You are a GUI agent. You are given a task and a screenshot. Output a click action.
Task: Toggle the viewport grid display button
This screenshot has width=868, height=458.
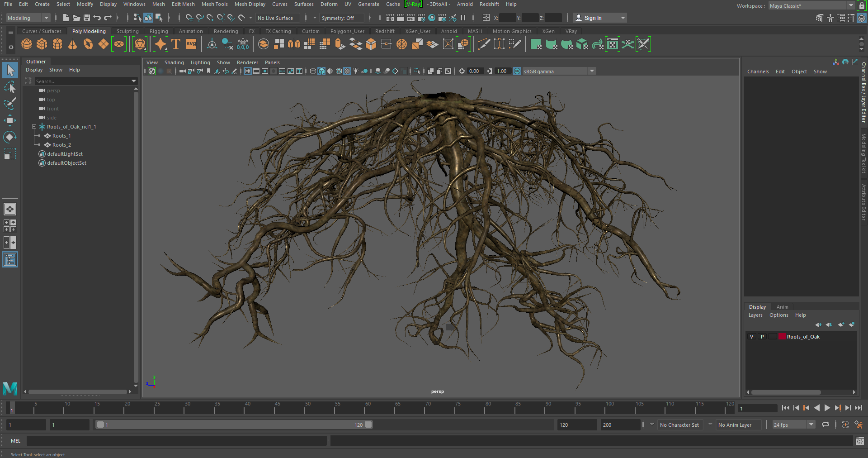[x=248, y=71]
